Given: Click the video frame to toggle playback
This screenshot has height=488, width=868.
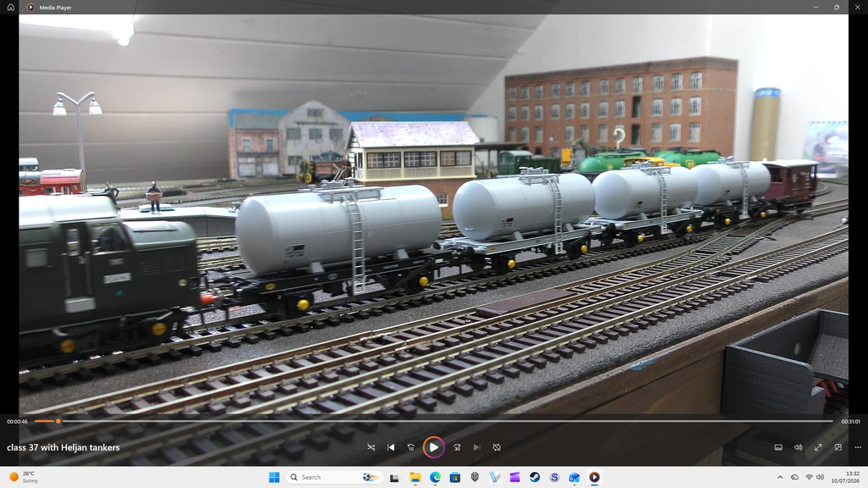Looking at the screenshot, I should pos(433,213).
